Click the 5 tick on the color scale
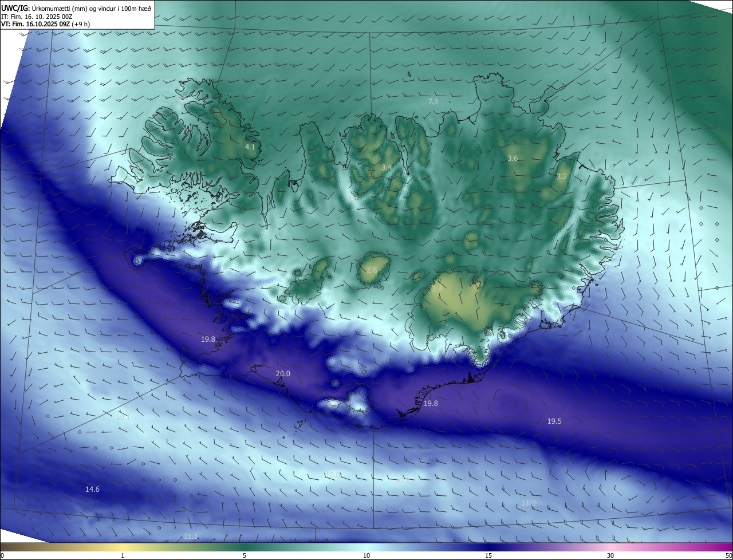 pyautogui.click(x=245, y=555)
